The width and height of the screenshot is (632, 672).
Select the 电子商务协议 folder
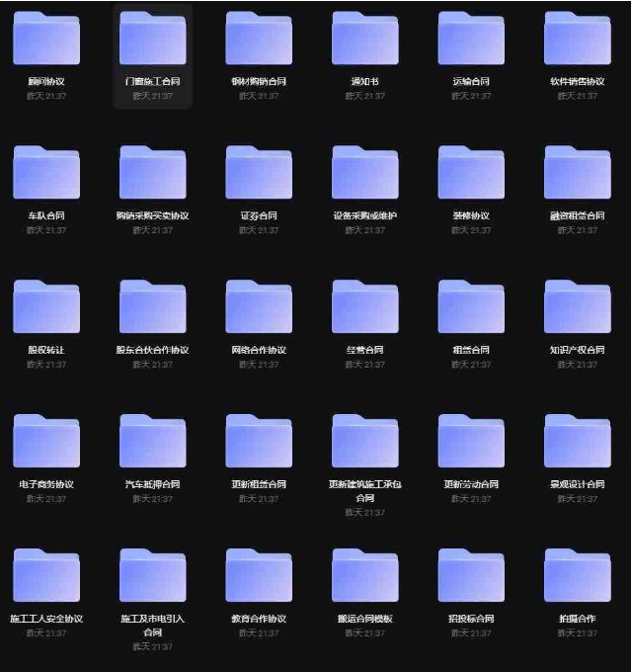46,443
